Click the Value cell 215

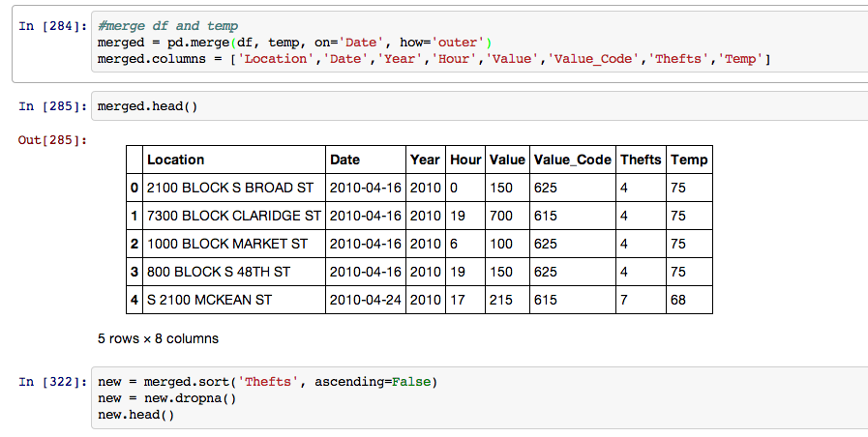[507, 300]
